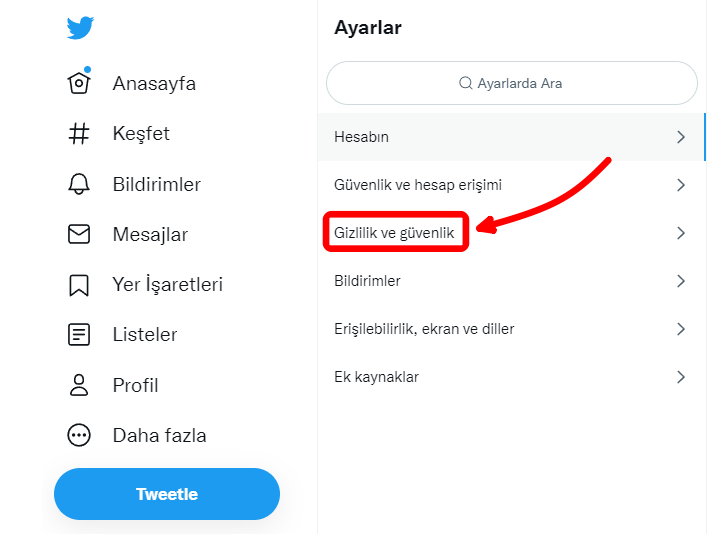714x534 pixels.
Task: Expand the Gizlilik ve güvenlik chevron
Action: 681,233
